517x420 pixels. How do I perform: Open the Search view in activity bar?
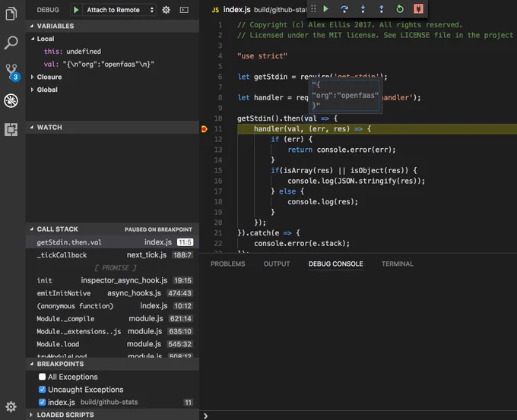11,43
